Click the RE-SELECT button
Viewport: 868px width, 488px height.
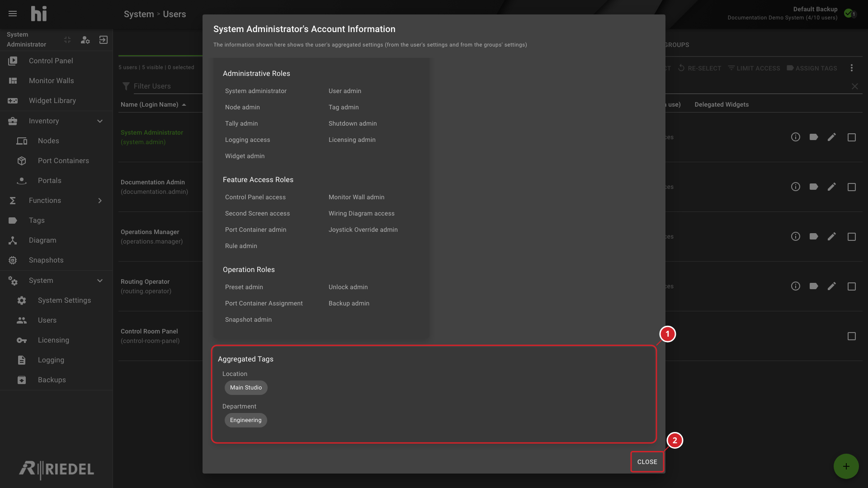pyautogui.click(x=699, y=68)
